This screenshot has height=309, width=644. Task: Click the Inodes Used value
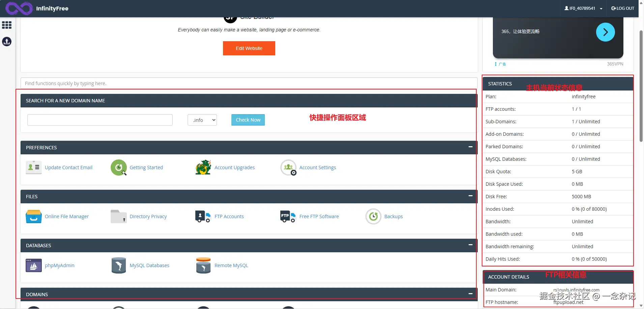pyautogui.click(x=589, y=209)
